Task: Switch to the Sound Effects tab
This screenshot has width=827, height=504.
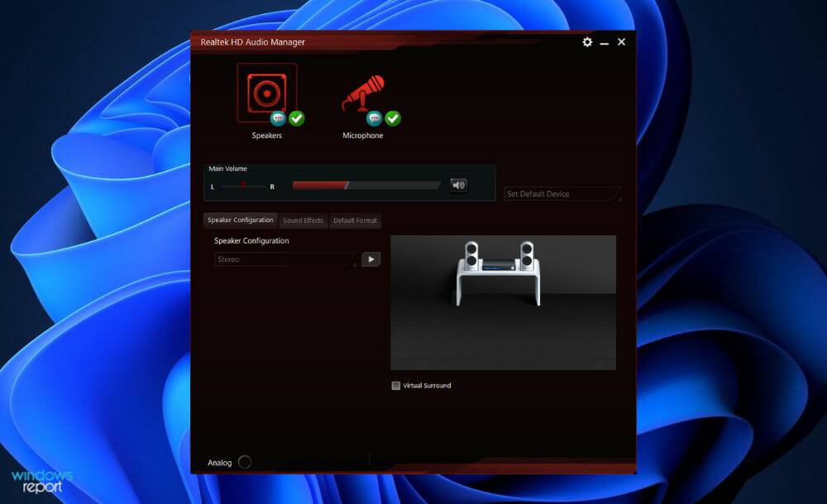Action: (x=303, y=221)
